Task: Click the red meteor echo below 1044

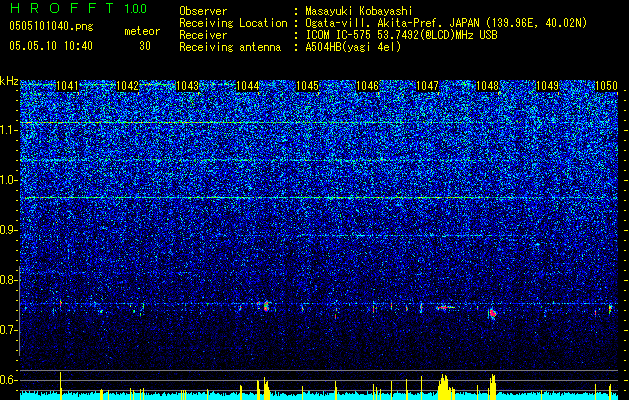Action: (266, 306)
